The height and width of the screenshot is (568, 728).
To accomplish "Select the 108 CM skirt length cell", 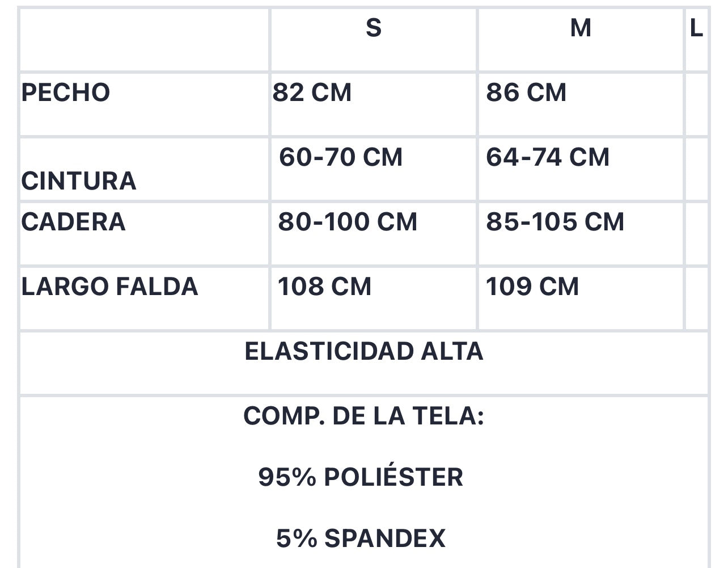I will 374,298.
